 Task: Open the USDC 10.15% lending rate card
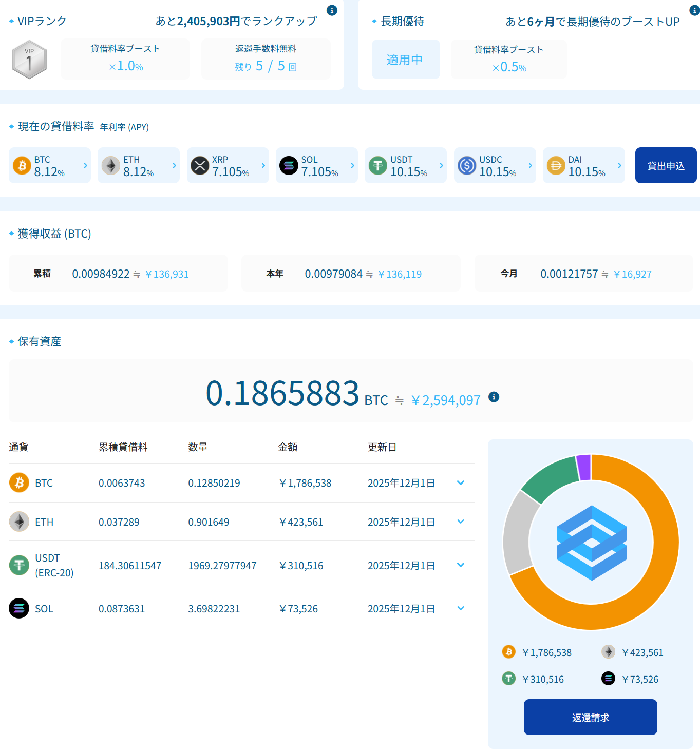coord(495,165)
